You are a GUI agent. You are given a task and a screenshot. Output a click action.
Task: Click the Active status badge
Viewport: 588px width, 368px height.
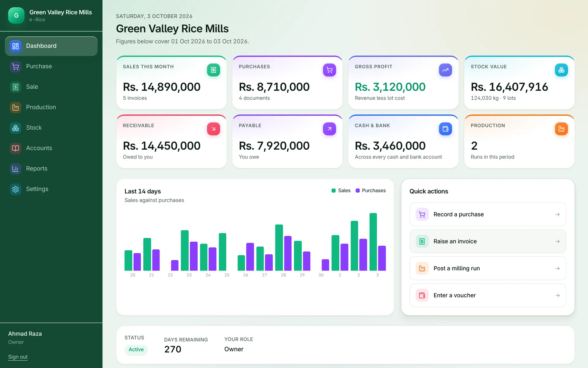(136, 350)
